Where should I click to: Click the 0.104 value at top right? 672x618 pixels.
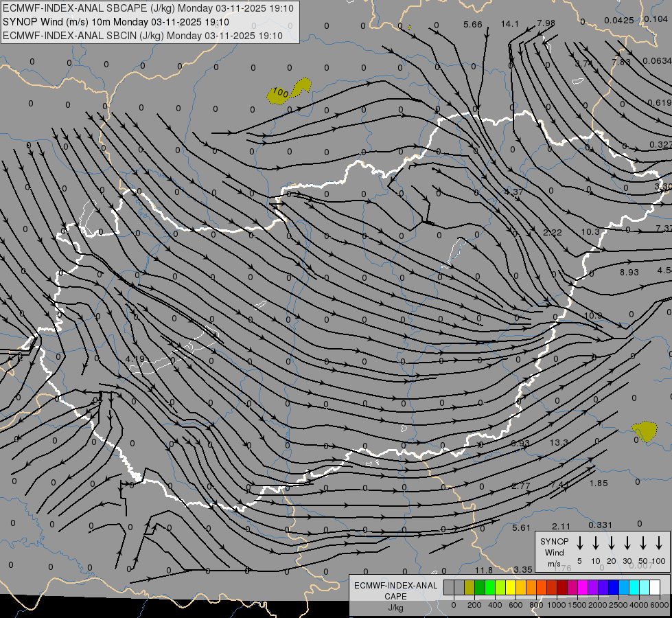[x=656, y=19]
